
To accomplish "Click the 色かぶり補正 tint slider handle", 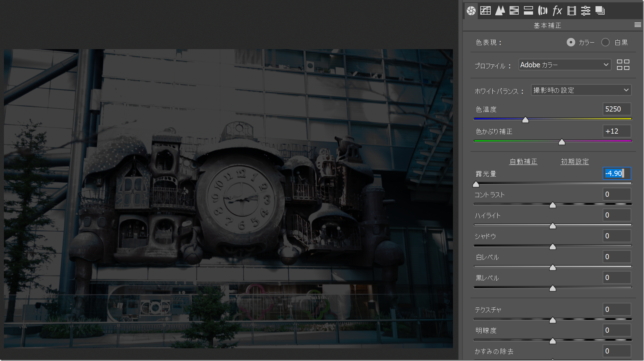I will [x=562, y=142].
